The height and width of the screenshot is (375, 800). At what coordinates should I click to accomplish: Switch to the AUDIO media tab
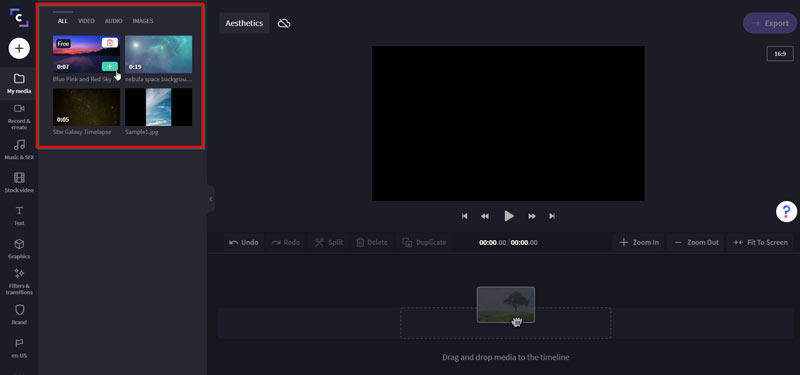(113, 21)
